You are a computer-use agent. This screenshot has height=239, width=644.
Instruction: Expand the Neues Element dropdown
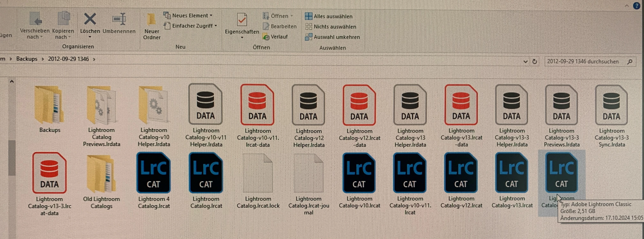click(188, 15)
